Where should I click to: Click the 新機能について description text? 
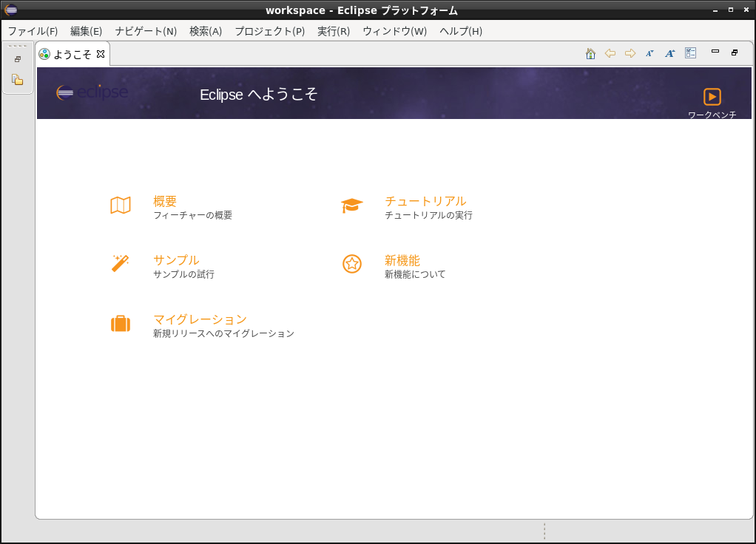coord(415,274)
